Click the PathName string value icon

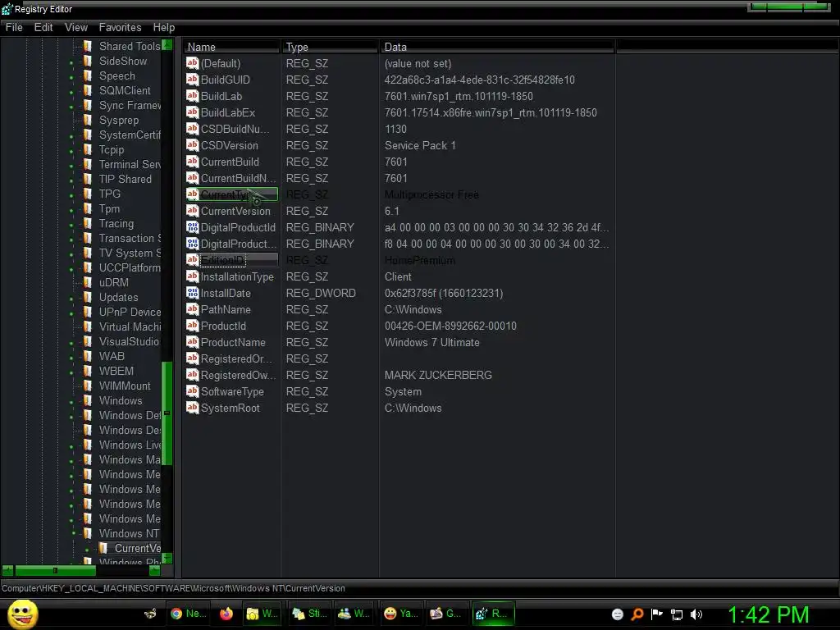tap(192, 309)
